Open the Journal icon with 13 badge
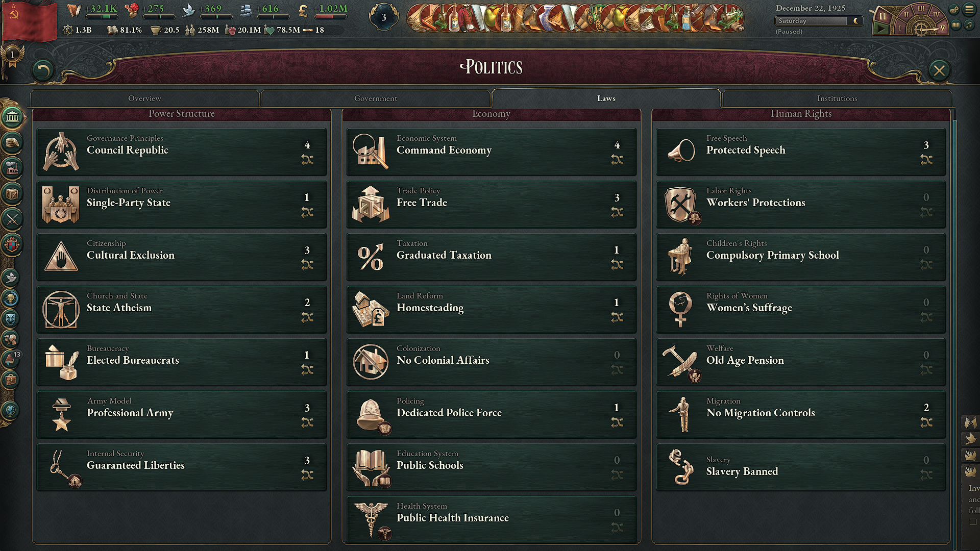 pos(11,359)
